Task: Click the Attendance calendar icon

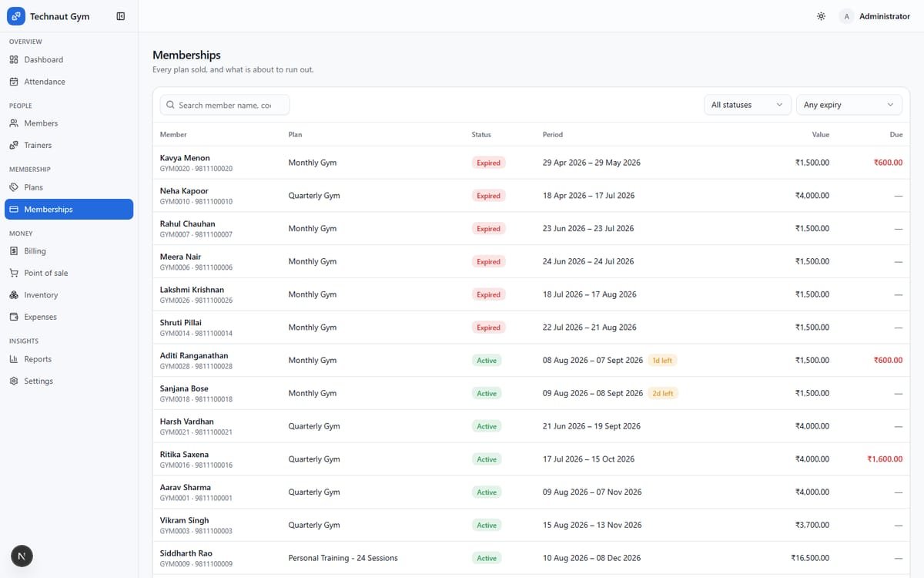Action: click(14, 82)
